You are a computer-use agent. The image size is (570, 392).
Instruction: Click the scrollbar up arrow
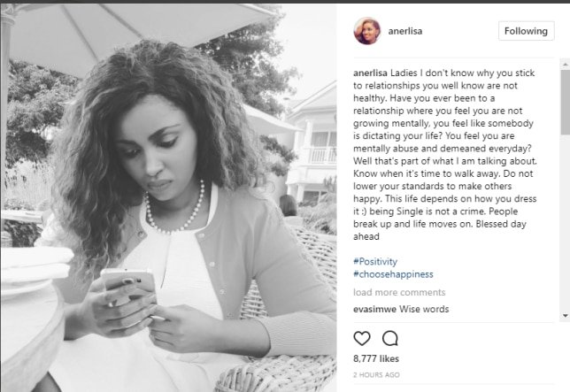(566, 65)
